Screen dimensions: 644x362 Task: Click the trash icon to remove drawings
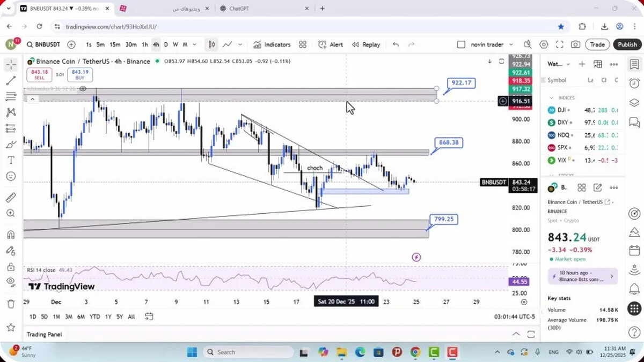point(11,304)
